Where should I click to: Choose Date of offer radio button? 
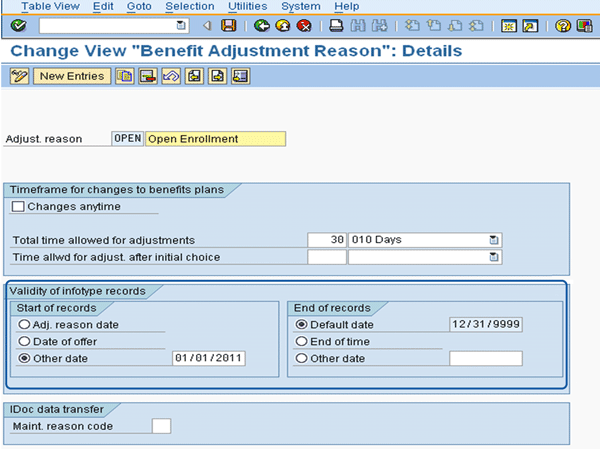[23, 341]
